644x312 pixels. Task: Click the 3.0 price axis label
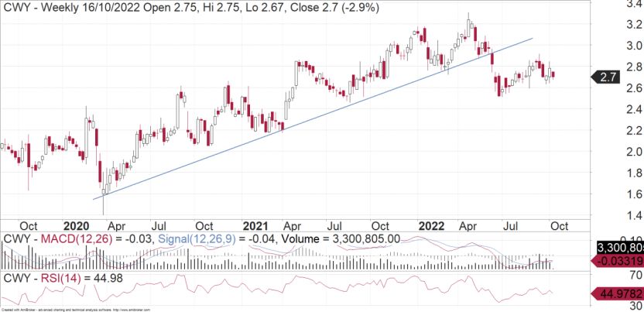[634, 45]
